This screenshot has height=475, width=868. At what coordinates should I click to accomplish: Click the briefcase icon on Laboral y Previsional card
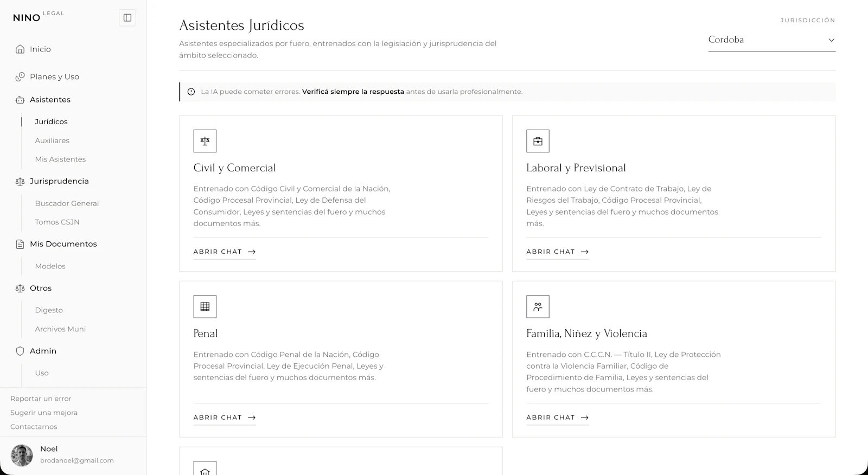point(538,141)
